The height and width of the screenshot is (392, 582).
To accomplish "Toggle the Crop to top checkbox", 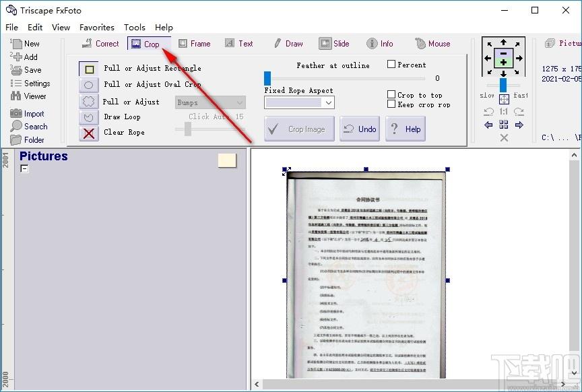I will point(391,94).
